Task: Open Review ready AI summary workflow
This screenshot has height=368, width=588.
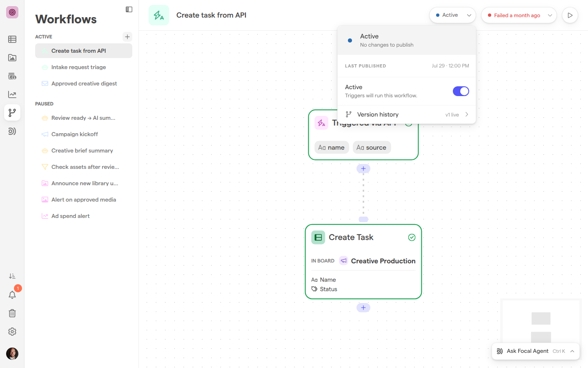Action: 84,118
